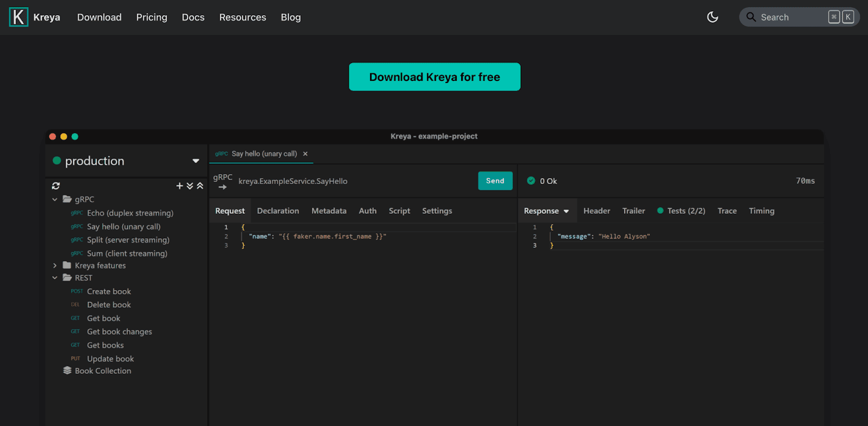Open Echo (duplex streaming) operation
Image resolution: width=868 pixels, height=426 pixels.
pyautogui.click(x=130, y=213)
